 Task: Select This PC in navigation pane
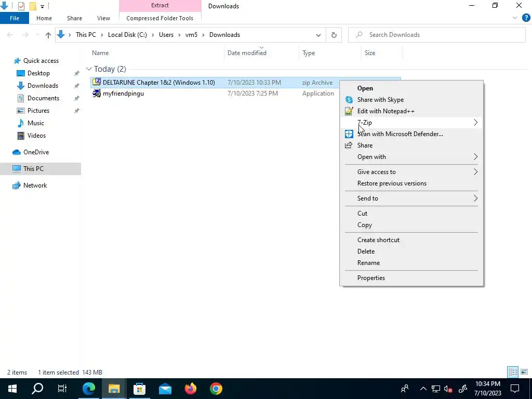pos(33,169)
